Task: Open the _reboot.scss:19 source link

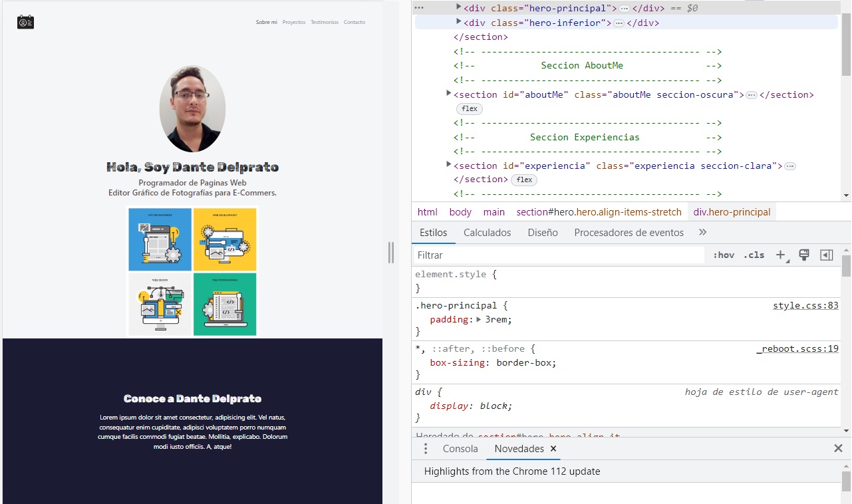Action: (x=797, y=348)
